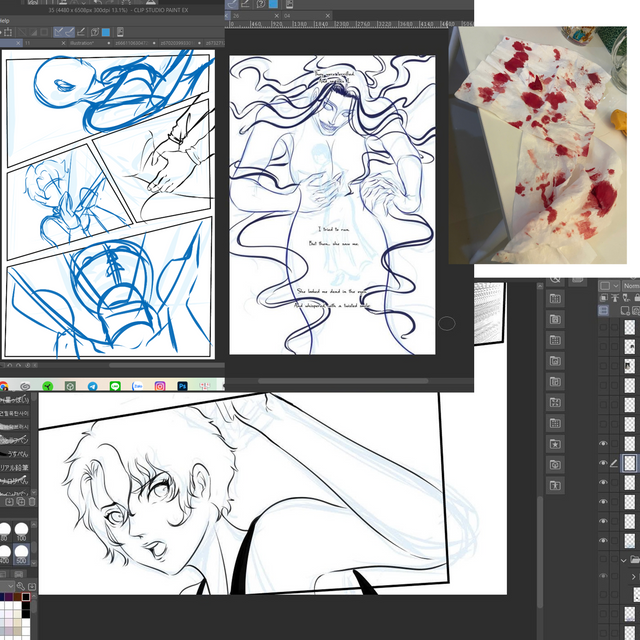Select the リアル鉛筆 brush in sub tool list
Viewport: 640px width, 640px height.
(15, 467)
